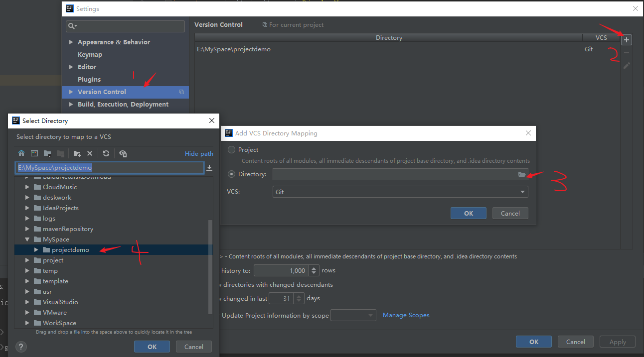Select the E:\MySpace\projectdemo mapping row
644x357 pixels.
(x=407, y=49)
